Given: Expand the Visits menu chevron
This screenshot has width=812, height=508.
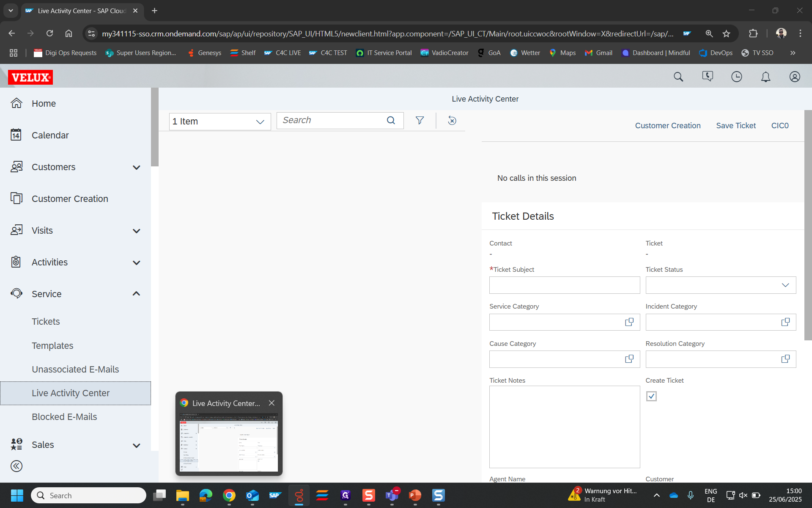Looking at the screenshot, I should tap(136, 231).
